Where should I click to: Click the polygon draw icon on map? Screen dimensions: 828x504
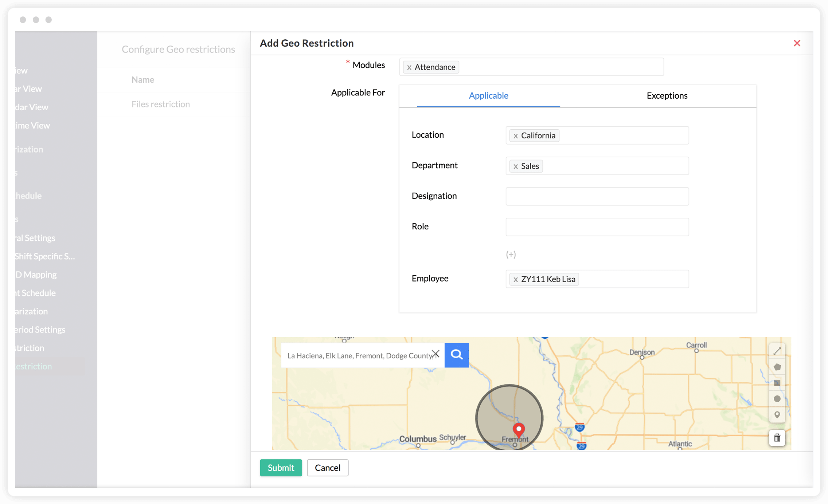coord(777,366)
